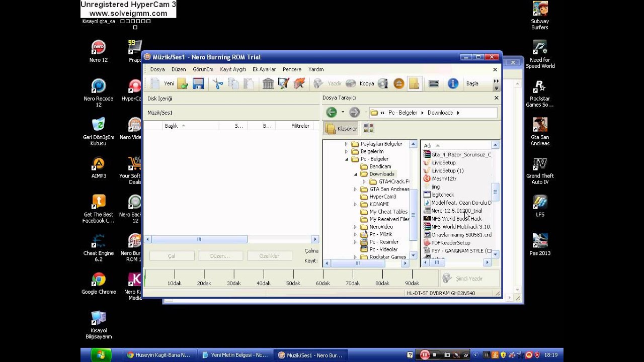The image size is (644, 362).
Task: Select the Bandicam folder in tree
Action: pos(380,166)
